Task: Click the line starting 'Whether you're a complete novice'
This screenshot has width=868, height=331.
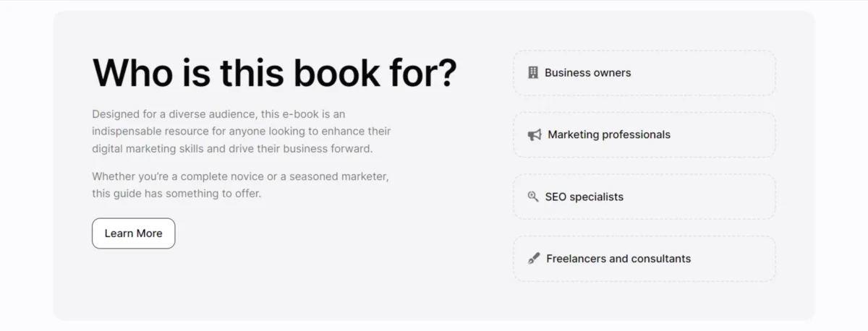Action: tap(240, 176)
